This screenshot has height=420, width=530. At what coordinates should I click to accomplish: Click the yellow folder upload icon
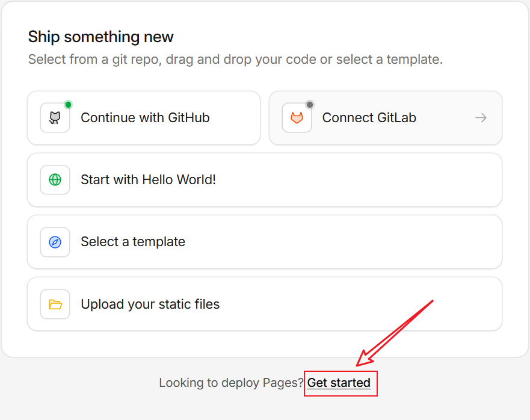pyautogui.click(x=55, y=304)
